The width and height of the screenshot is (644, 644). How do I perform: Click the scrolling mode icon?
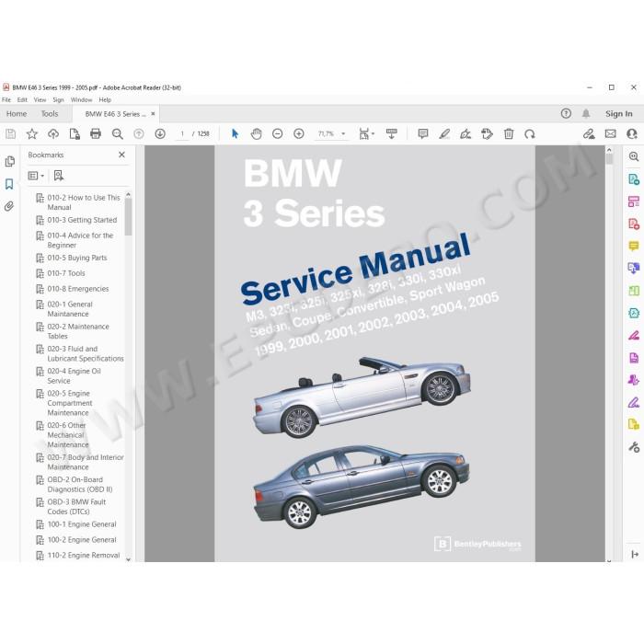tap(391, 134)
